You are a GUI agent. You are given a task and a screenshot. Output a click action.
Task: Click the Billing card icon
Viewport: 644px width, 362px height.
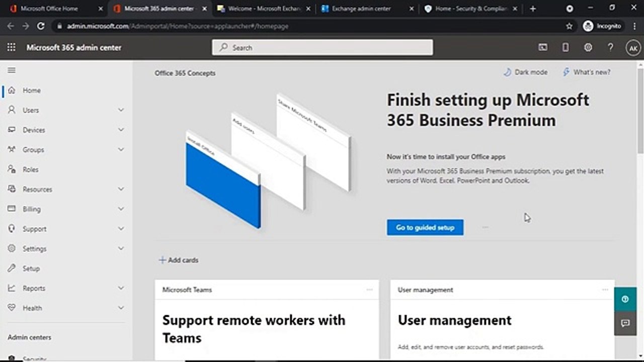[12, 209]
